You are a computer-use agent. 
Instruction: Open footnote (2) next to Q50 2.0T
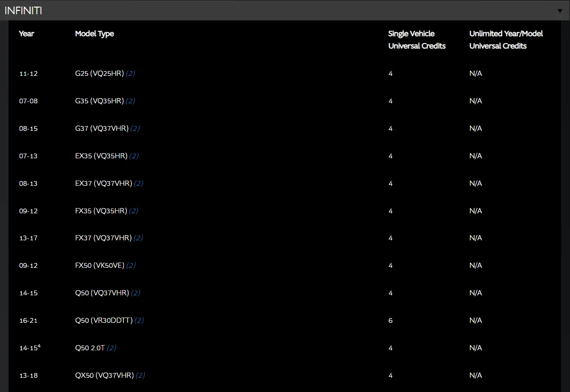[x=112, y=348]
